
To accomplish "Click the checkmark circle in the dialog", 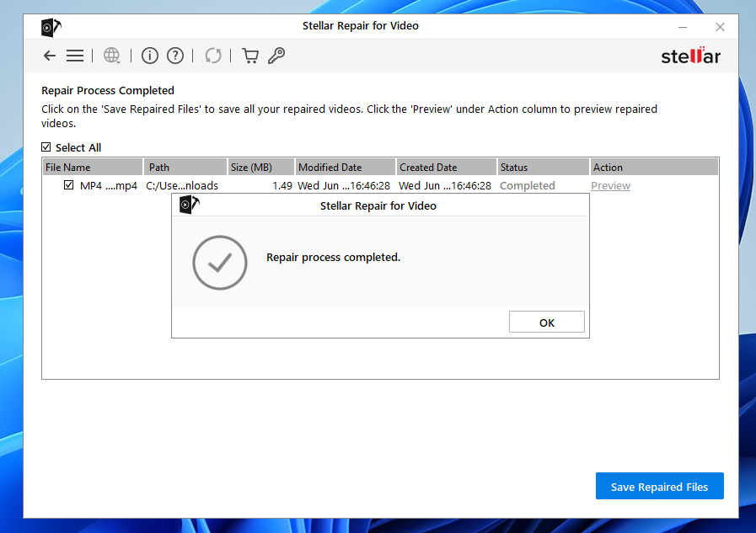I will (220, 263).
